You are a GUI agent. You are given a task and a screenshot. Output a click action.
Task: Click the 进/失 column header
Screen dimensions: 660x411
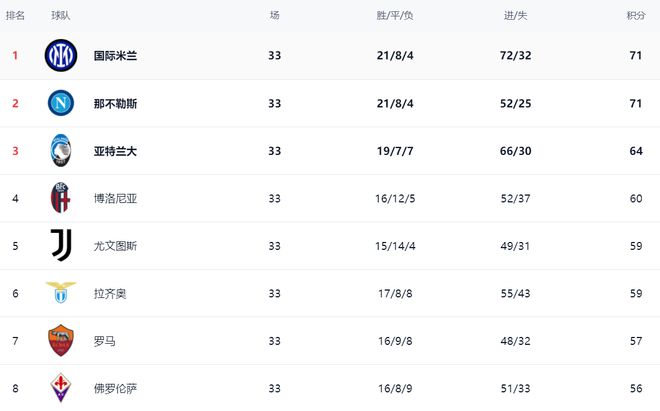click(515, 15)
